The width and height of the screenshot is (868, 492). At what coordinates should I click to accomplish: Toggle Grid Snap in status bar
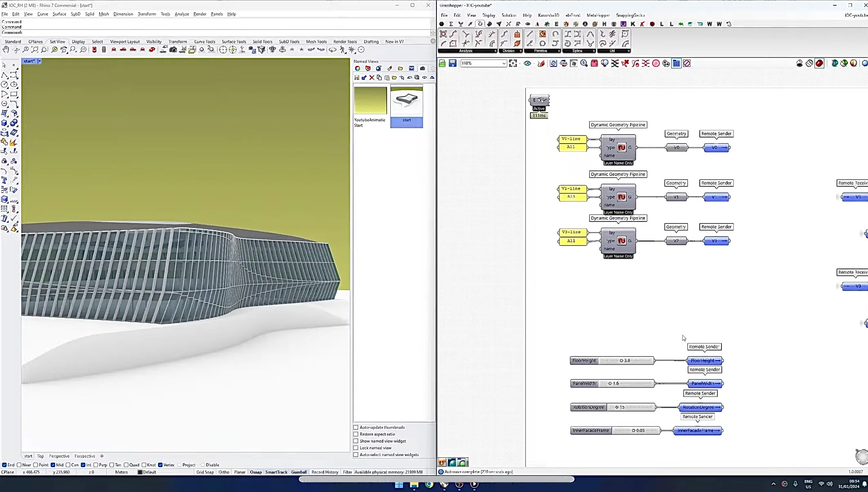click(205, 472)
